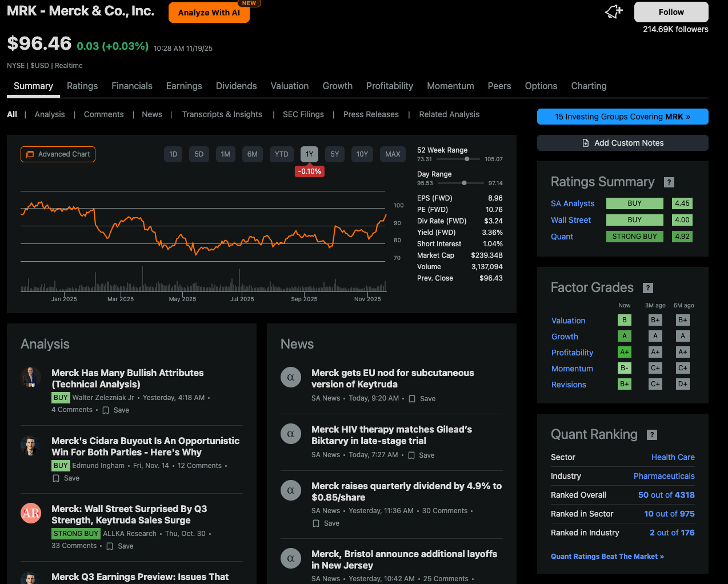
Task: Select the 1D chart range
Action: [x=173, y=154]
